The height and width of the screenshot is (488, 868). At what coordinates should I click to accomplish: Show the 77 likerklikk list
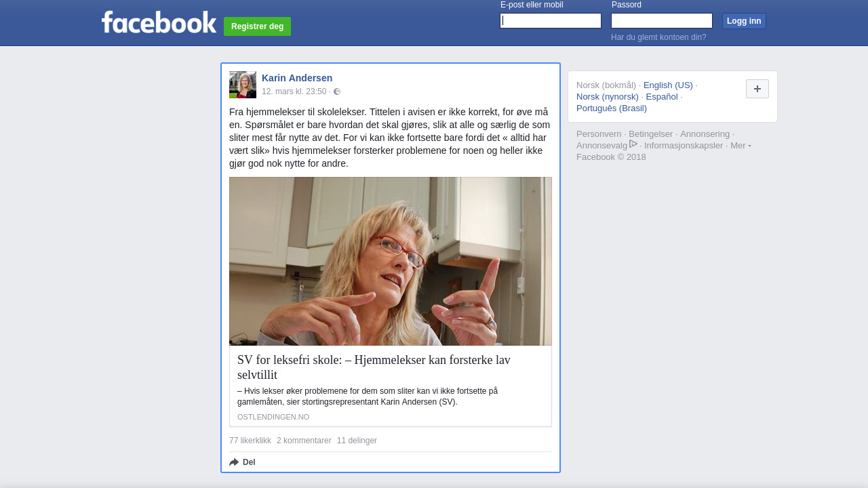pos(250,441)
